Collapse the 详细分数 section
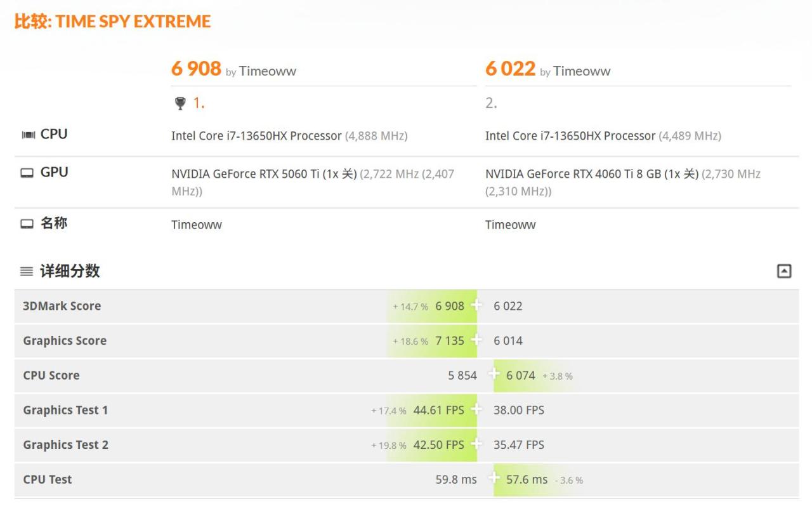 tap(784, 272)
